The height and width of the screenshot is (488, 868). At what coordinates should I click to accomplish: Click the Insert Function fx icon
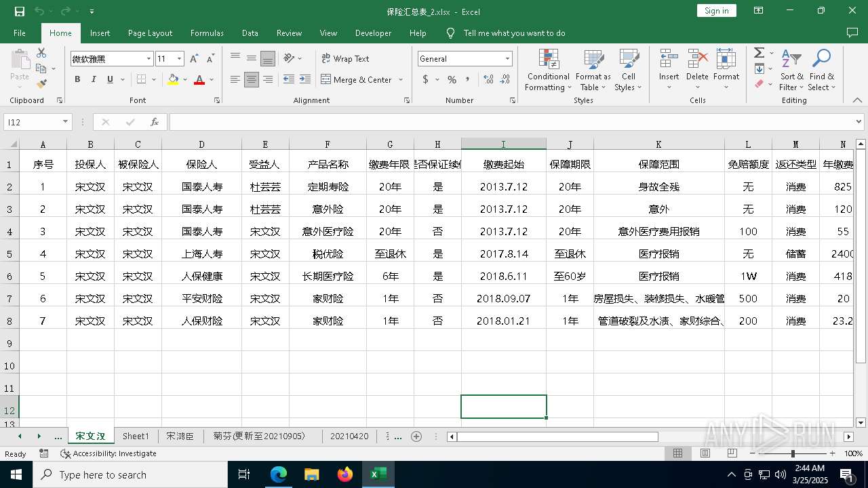(155, 122)
